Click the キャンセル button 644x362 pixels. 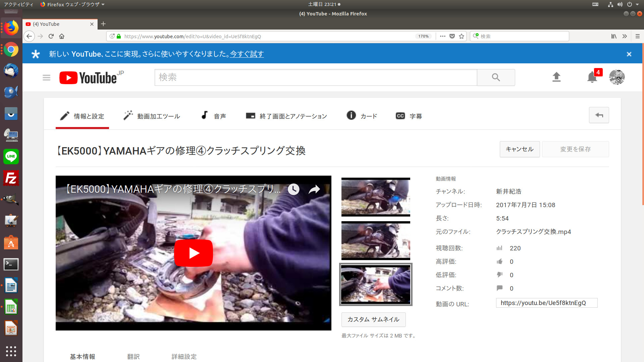(x=520, y=149)
